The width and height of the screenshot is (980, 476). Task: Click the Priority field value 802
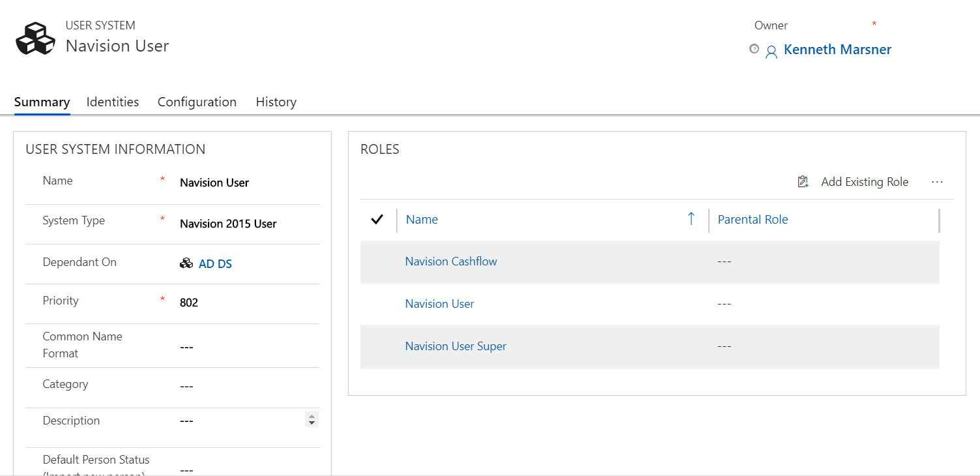coord(189,303)
